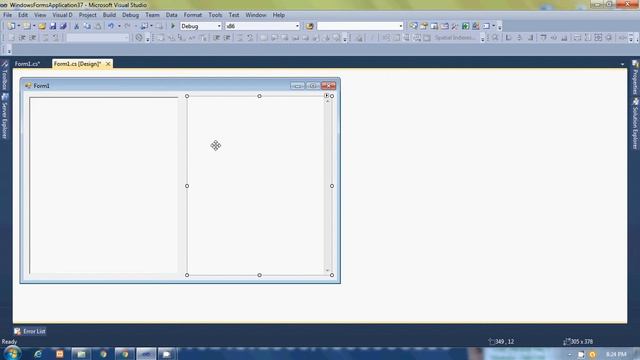Viewport: 640px width, 360px height.
Task: Click the clock showing 8:24 PM
Action: (x=616, y=354)
